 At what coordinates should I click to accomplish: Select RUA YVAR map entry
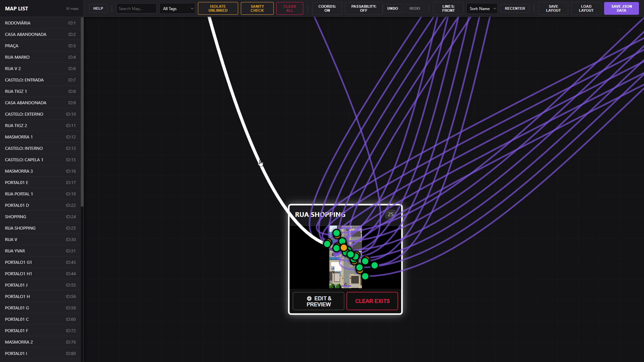point(40,251)
